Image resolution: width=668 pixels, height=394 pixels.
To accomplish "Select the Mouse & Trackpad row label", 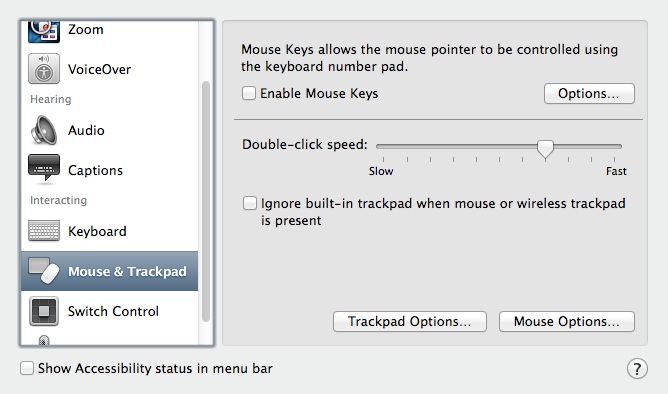I will (127, 271).
